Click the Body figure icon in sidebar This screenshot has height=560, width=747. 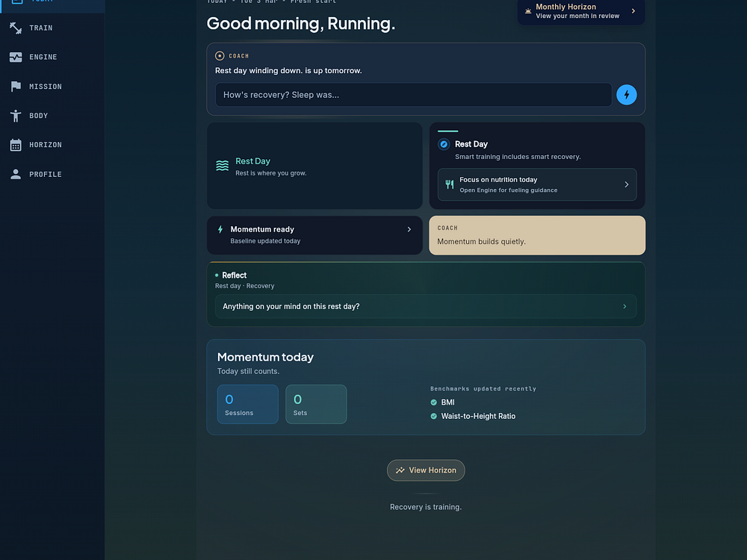(x=16, y=116)
